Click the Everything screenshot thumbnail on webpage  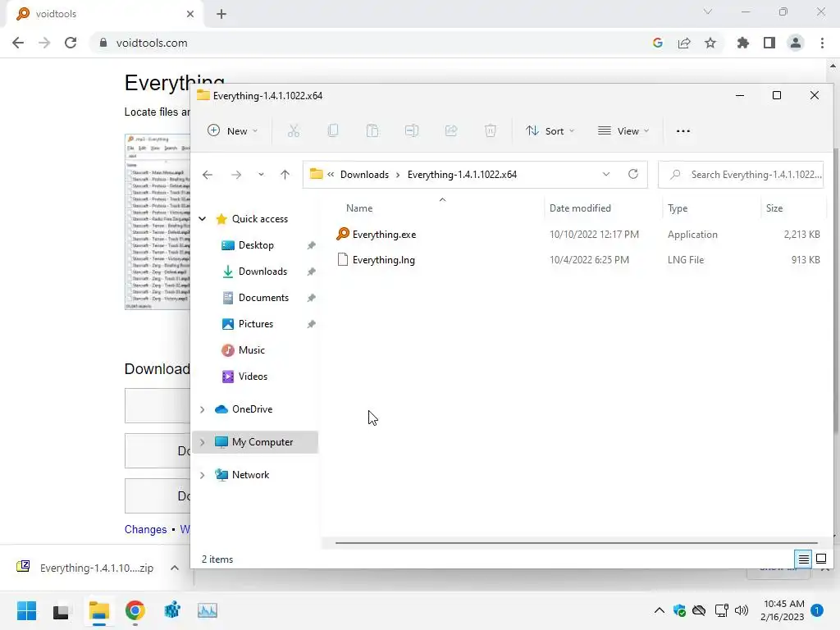(x=157, y=221)
